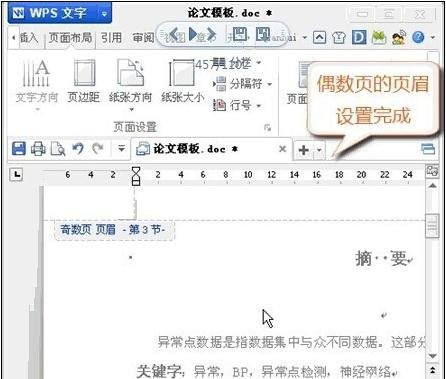Open the skin shirt icon
446x379 pixels.
339,38
